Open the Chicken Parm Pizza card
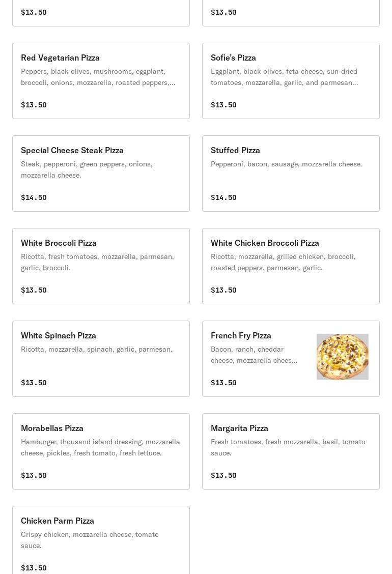The width and height of the screenshot is (392, 574). click(101, 540)
